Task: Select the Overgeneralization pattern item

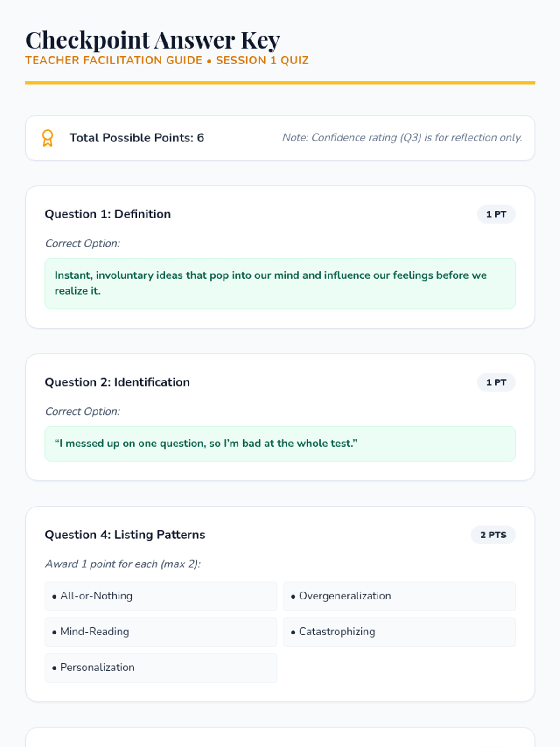Action: tap(399, 596)
